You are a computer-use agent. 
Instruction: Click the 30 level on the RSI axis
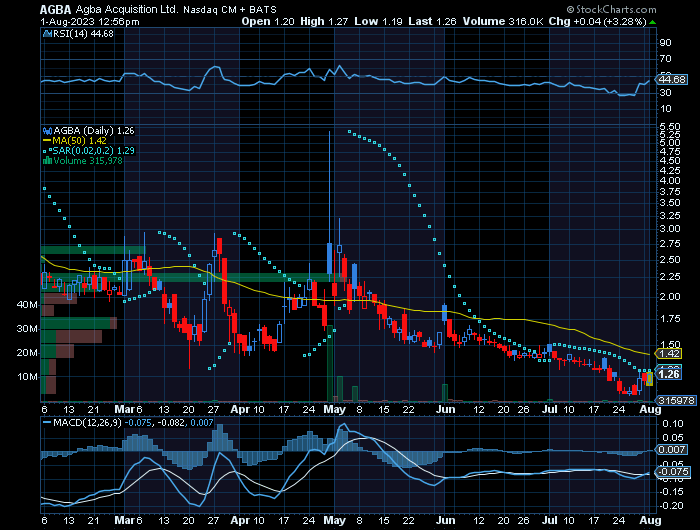(x=666, y=92)
